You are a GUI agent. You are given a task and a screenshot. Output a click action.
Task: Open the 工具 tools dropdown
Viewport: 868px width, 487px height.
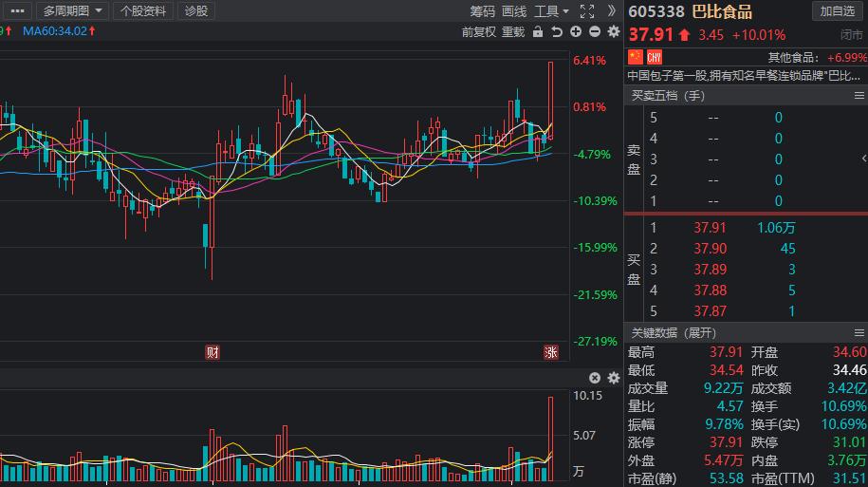click(551, 11)
